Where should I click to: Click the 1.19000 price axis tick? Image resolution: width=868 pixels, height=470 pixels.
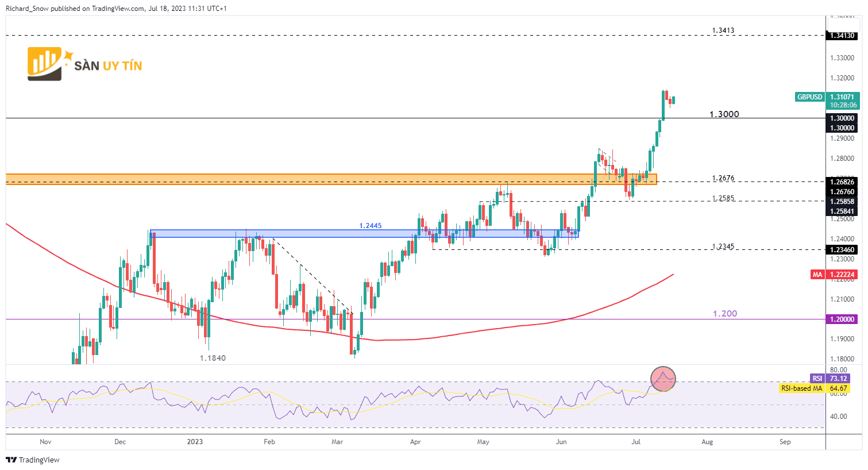(842, 339)
